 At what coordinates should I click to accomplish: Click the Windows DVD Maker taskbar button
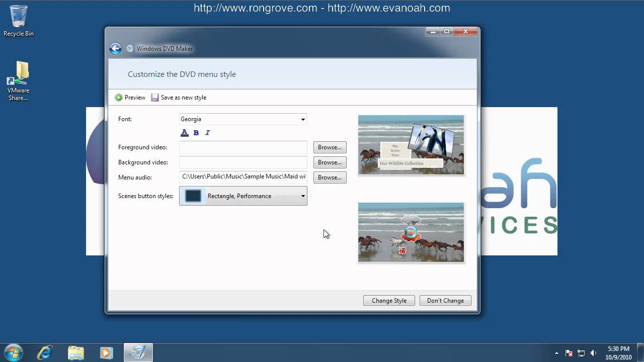[x=138, y=352]
